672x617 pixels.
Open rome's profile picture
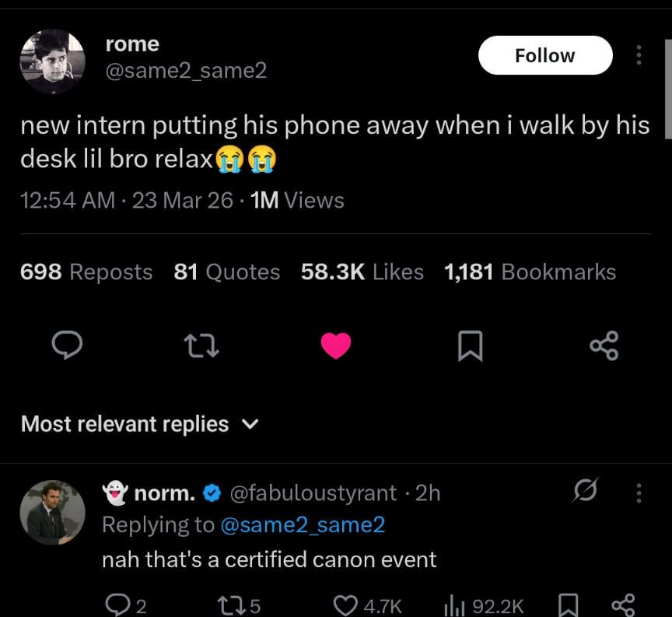click(x=52, y=61)
